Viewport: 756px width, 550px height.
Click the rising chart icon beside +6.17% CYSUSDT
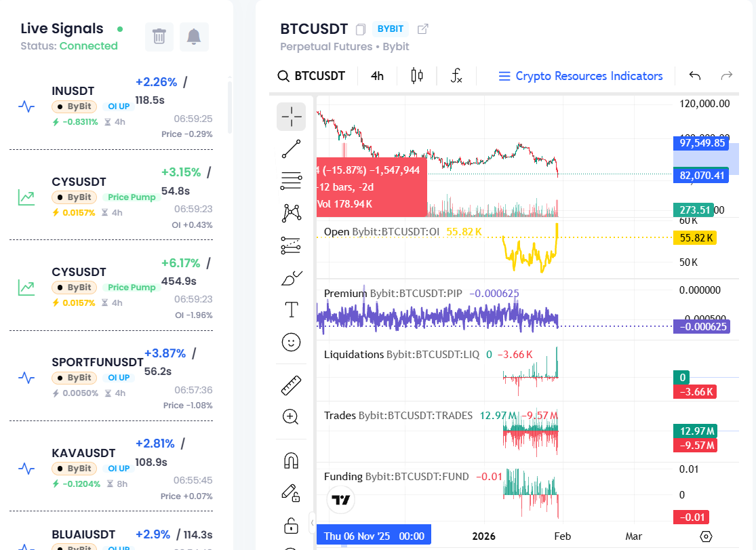pos(26,288)
